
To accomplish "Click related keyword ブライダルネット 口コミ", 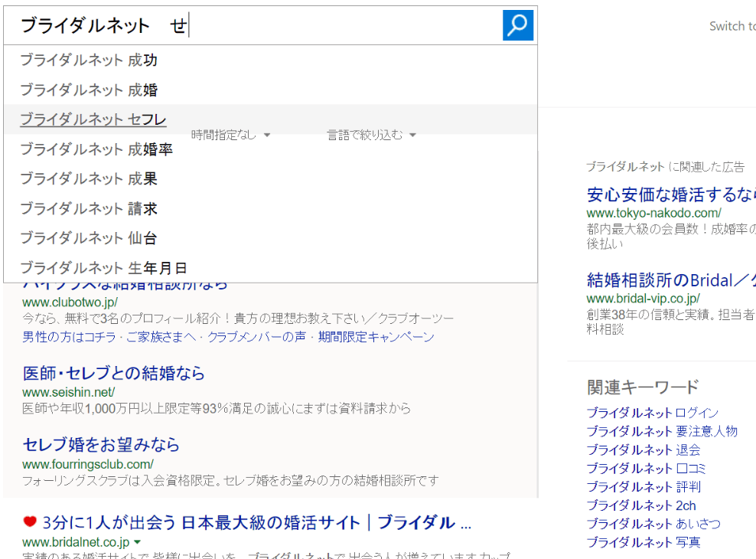I will pyautogui.click(x=646, y=469).
